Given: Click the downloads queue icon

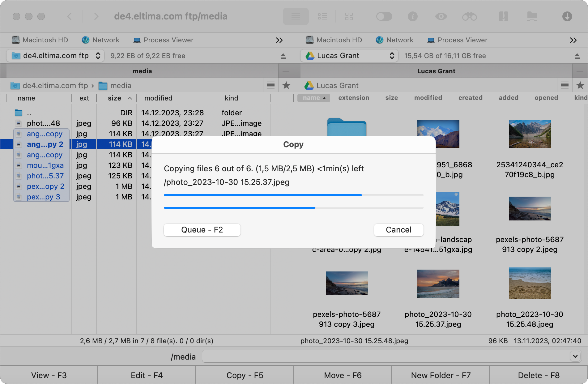Looking at the screenshot, I should (x=567, y=16).
